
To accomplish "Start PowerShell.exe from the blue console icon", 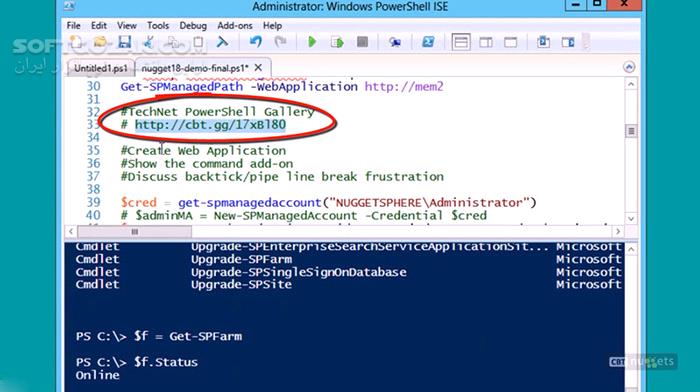I will (x=428, y=42).
